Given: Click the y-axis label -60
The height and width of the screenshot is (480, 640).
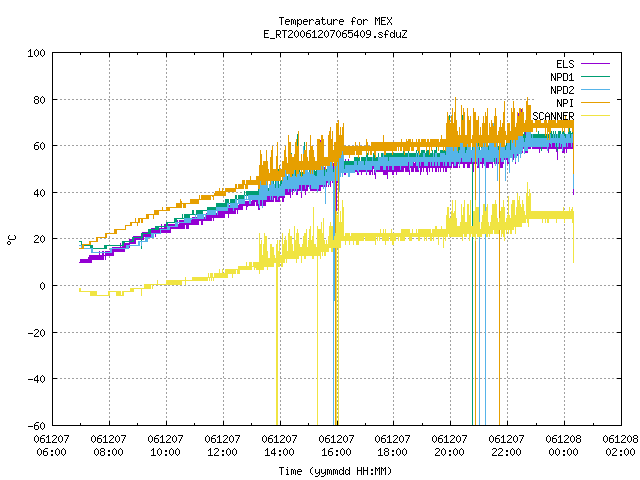Looking at the screenshot, I should pyautogui.click(x=36, y=426).
